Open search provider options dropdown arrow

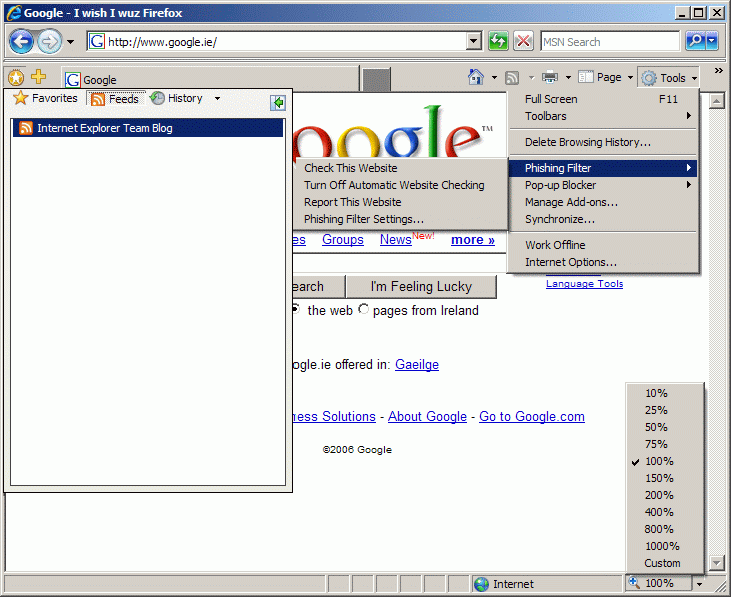pyautogui.click(x=712, y=41)
